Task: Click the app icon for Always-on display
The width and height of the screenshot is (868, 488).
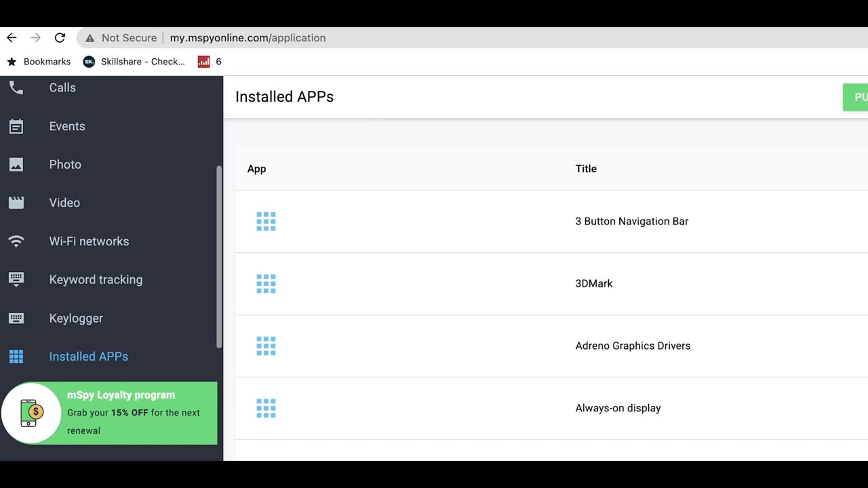Action: 266,409
